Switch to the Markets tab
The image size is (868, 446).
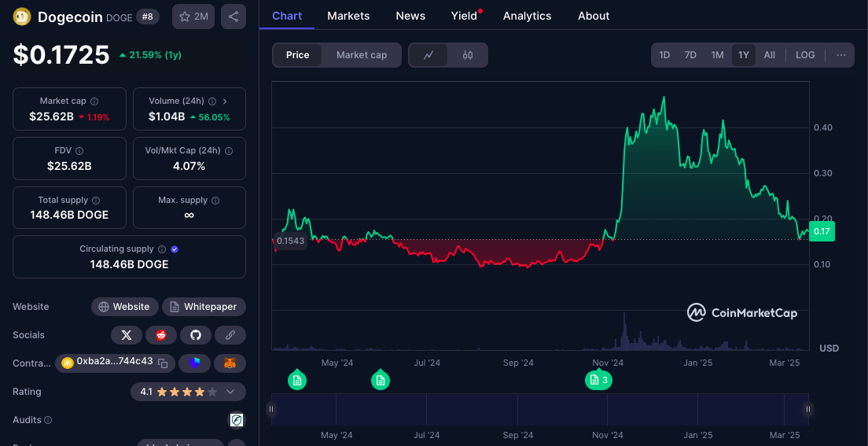click(x=348, y=16)
